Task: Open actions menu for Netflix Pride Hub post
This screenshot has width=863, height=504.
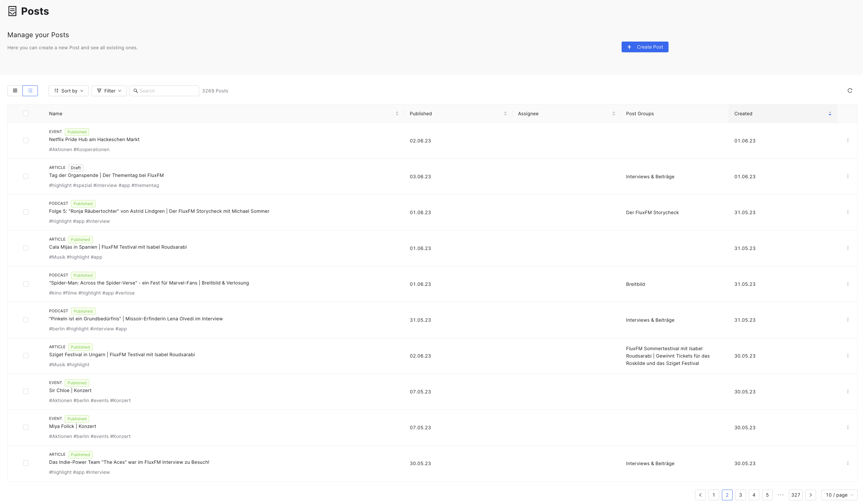Action: point(848,141)
